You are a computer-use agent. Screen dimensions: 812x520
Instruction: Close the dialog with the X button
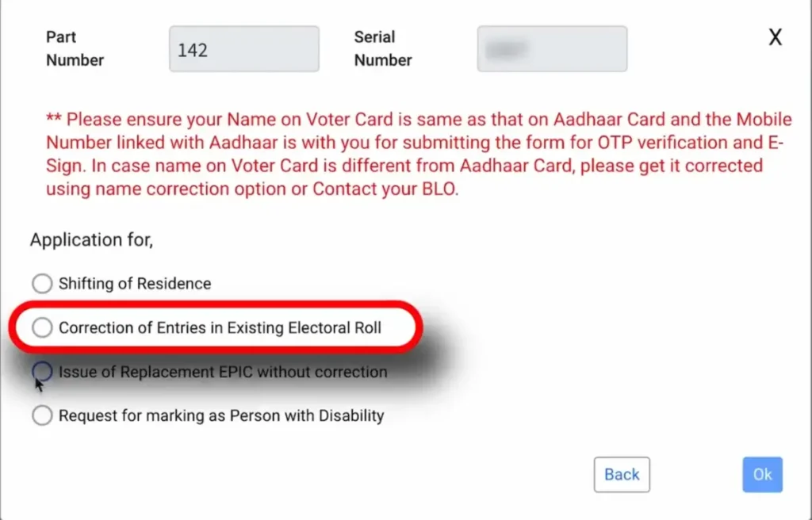click(x=776, y=37)
